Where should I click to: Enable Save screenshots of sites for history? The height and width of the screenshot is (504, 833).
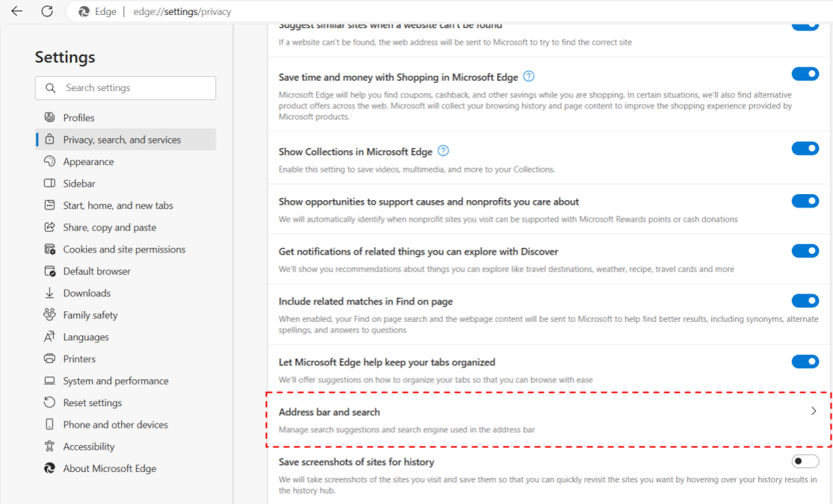click(805, 461)
